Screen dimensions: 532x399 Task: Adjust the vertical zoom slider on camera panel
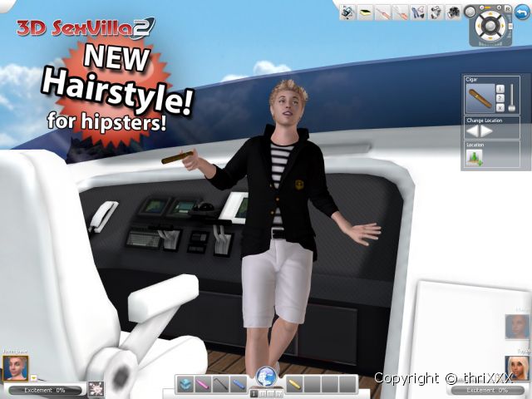pyautogui.click(x=509, y=27)
